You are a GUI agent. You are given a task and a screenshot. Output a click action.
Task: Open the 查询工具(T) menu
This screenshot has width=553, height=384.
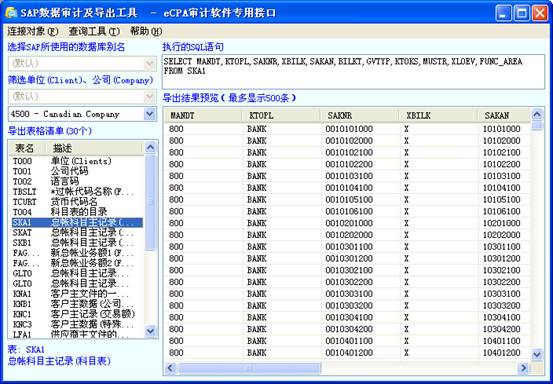94,32
